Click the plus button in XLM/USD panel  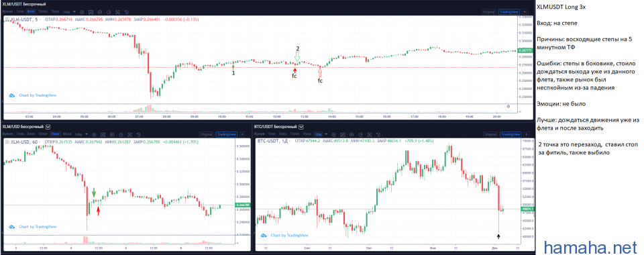point(242,134)
